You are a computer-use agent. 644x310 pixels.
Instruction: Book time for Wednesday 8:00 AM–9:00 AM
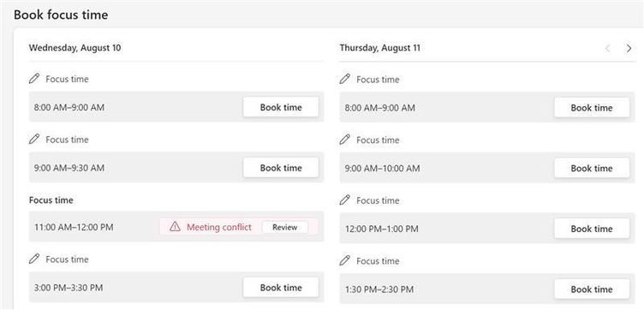point(281,107)
